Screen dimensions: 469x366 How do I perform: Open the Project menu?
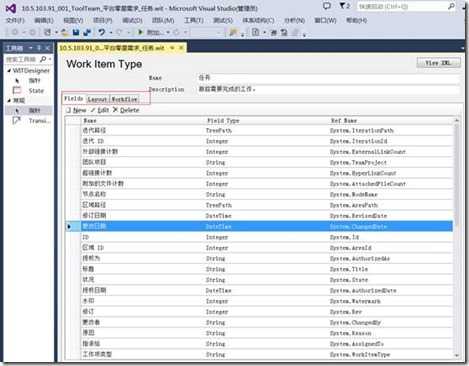coord(102,20)
